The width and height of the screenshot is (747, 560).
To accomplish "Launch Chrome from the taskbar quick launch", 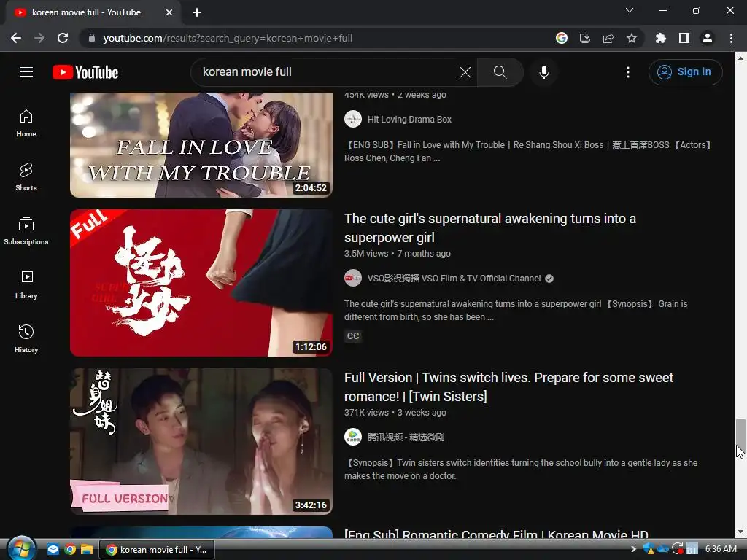I will (x=70, y=550).
